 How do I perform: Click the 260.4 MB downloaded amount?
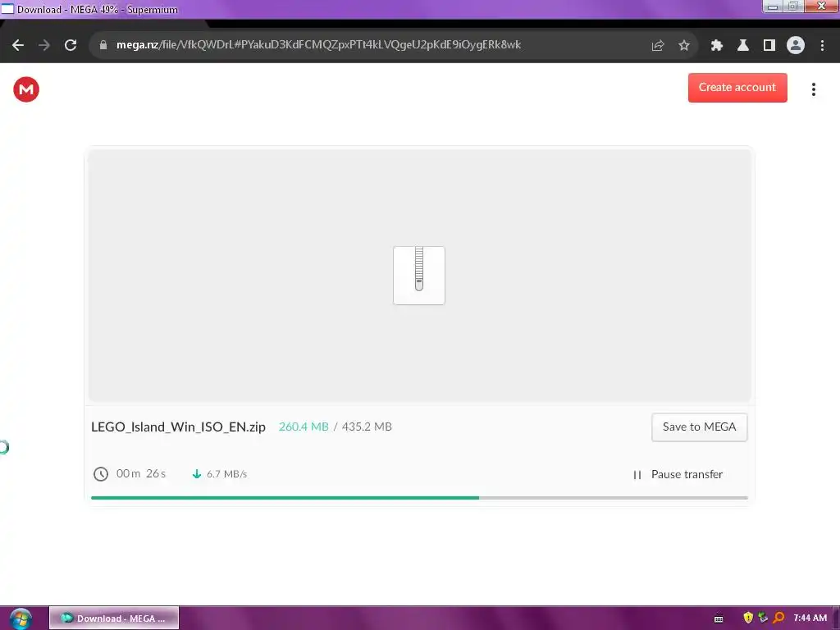pyautogui.click(x=304, y=427)
